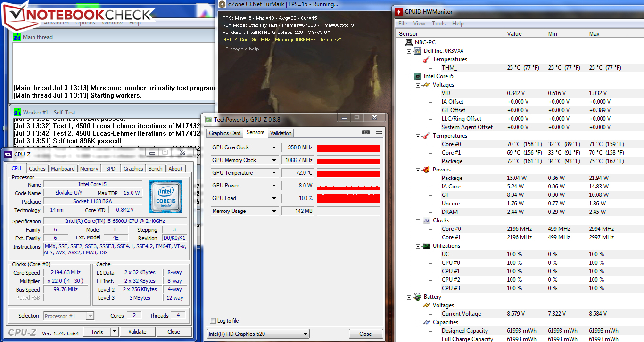Click the Tools button in CPU-Z
Viewport: 644px width, 342px height.
click(x=97, y=332)
